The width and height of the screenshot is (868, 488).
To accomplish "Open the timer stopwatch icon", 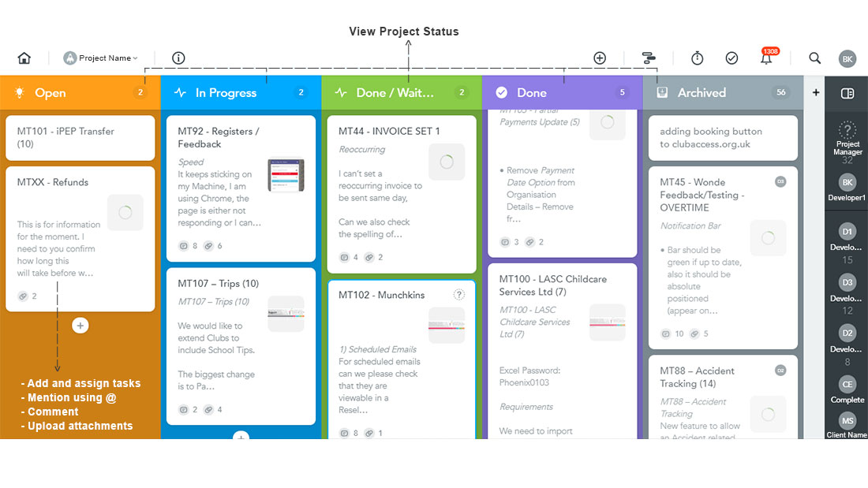I will [x=697, y=58].
